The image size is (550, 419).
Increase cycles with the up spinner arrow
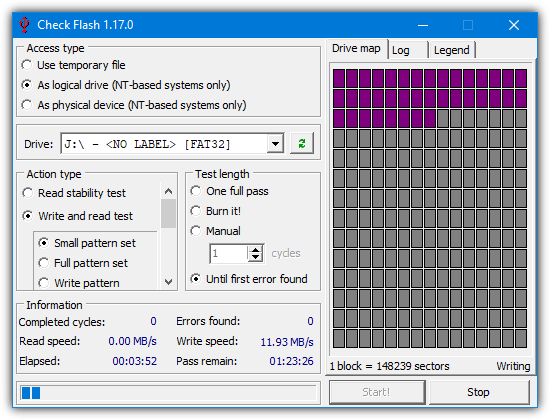coord(256,250)
